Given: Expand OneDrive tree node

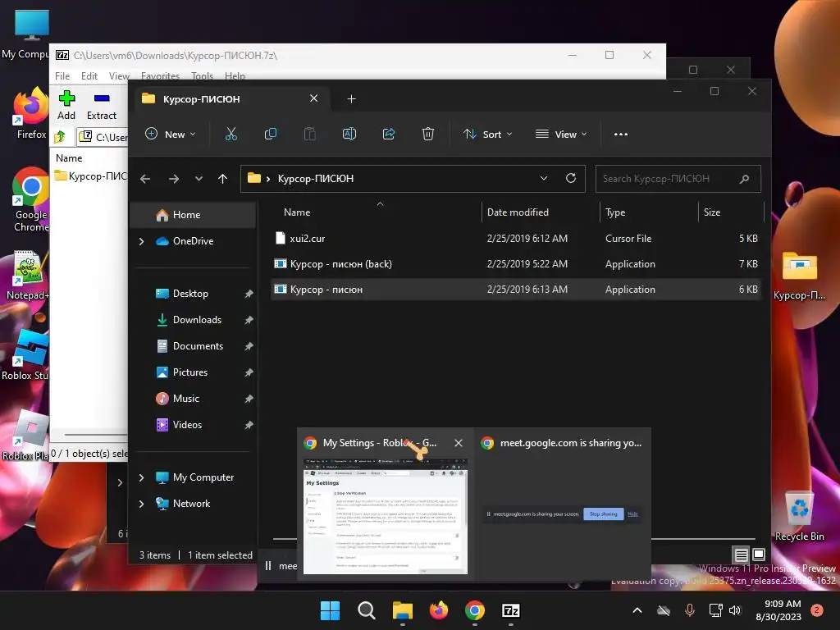Looking at the screenshot, I should (141, 242).
